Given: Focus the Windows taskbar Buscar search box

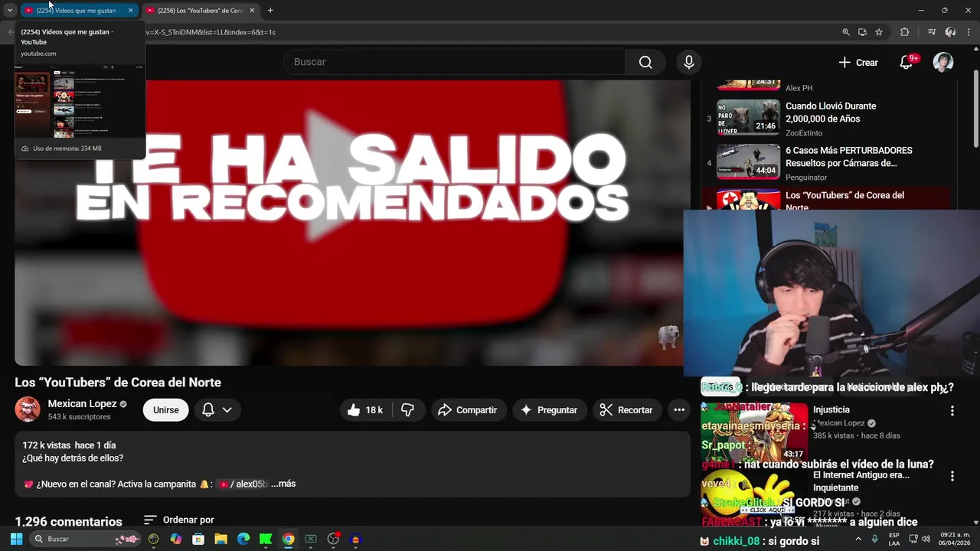Looking at the screenshot, I should point(87,539).
